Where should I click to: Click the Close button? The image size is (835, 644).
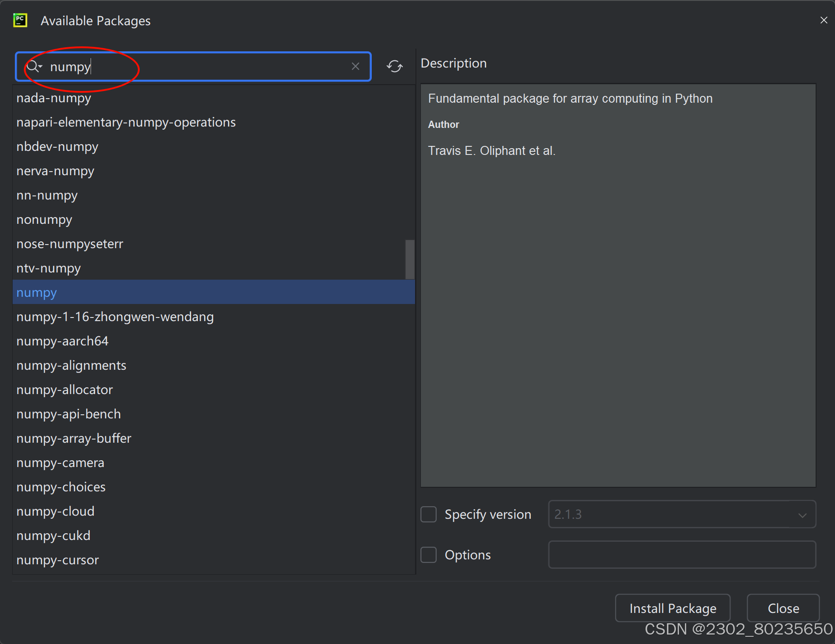click(783, 608)
